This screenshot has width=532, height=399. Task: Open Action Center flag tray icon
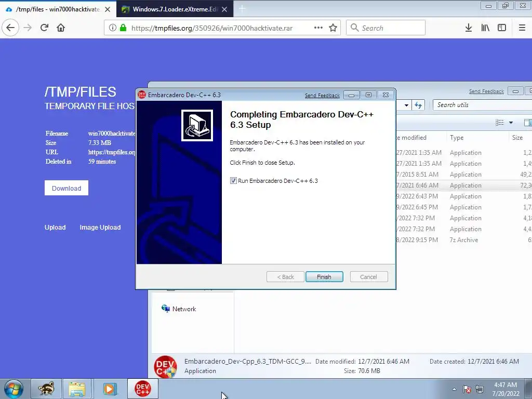(467, 389)
